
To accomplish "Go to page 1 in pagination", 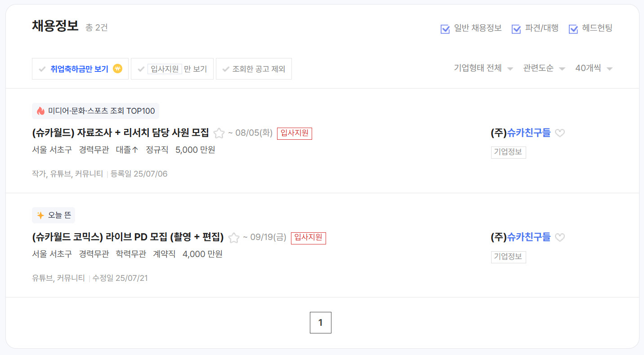I will pos(321,323).
